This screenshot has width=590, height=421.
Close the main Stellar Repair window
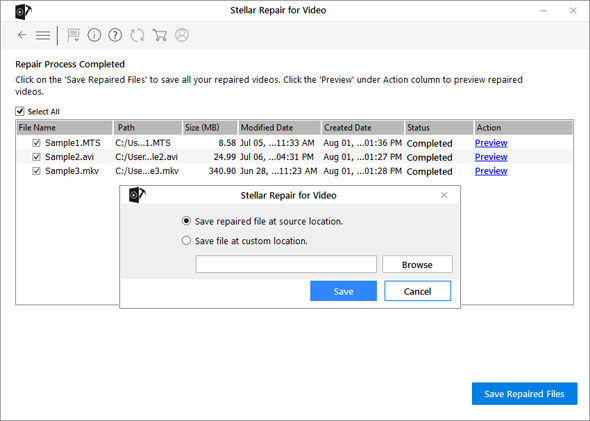(573, 11)
